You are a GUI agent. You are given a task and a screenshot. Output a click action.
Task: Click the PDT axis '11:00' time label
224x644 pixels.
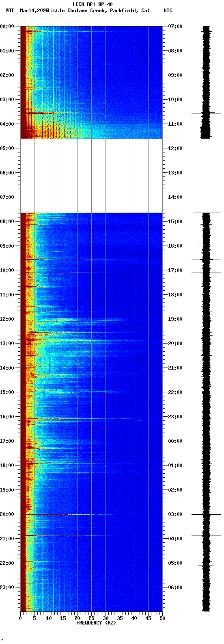(x=7, y=295)
